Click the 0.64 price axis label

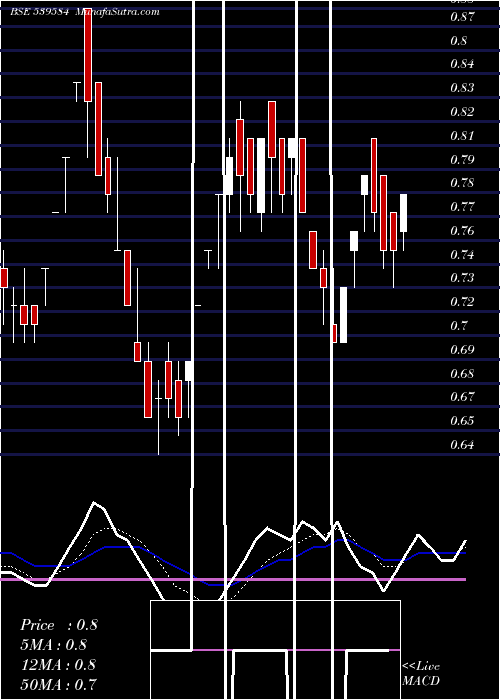(x=462, y=445)
